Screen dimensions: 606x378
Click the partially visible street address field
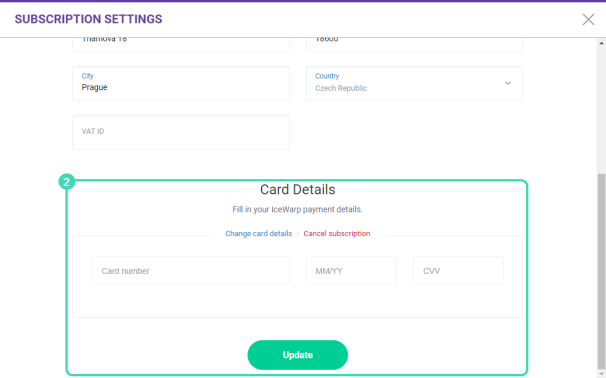pos(181,44)
